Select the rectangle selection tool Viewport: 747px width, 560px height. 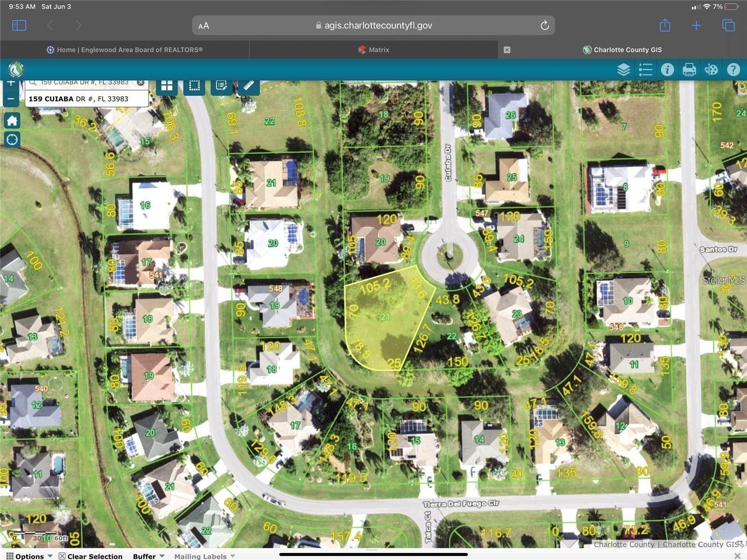point(194,85)
